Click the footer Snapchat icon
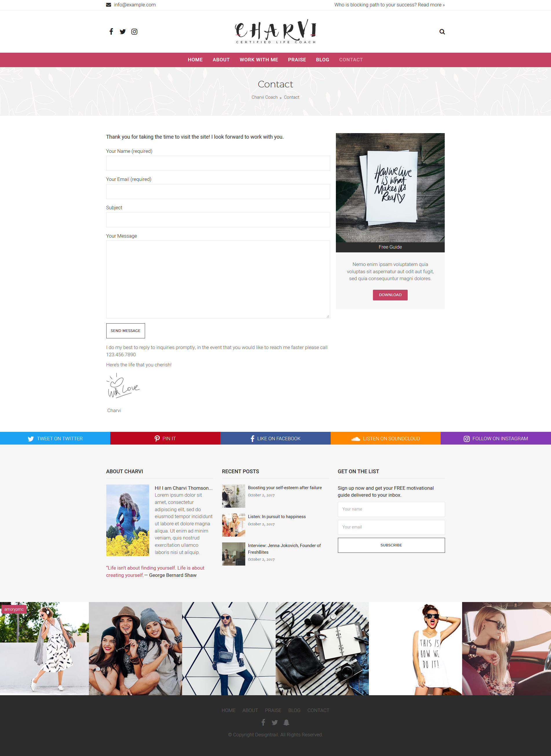551x756 pixels. 286,722
